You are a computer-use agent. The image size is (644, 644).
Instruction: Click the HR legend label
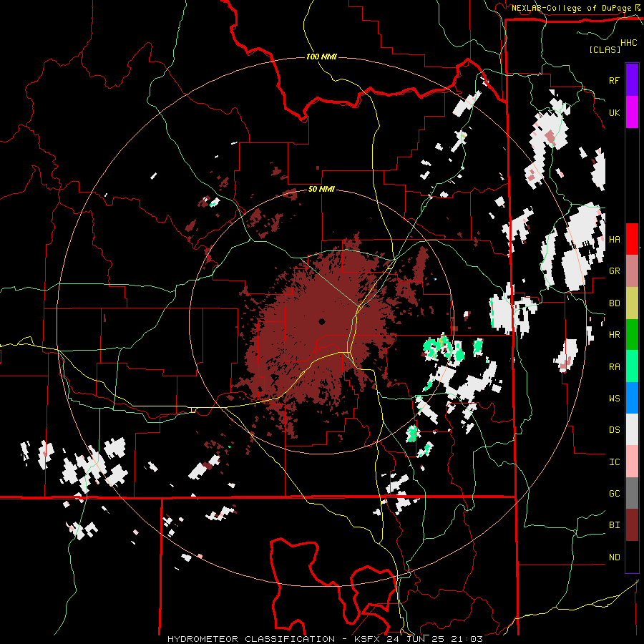click(x=614, y=335)
